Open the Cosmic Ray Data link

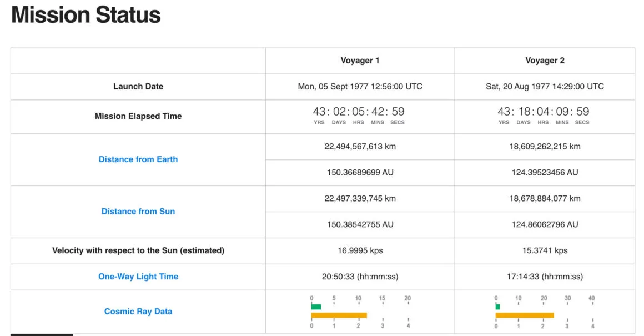138,312
